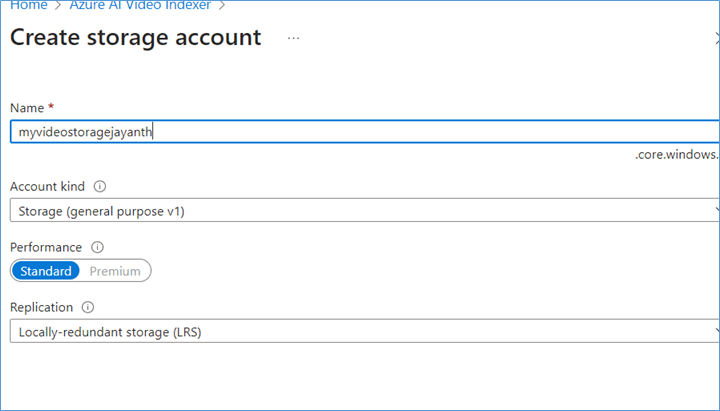Open the ellipsis more options menu

pyautogui.click(x=293, y=39)
